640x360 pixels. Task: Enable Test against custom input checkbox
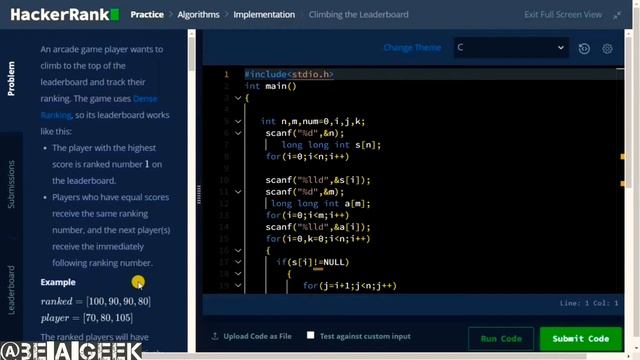pos(311,335)
